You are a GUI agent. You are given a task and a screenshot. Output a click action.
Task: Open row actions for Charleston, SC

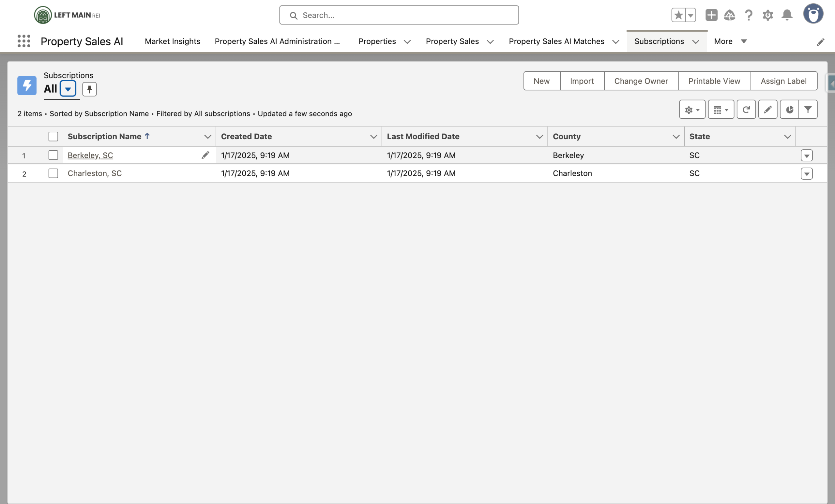[807, 174]
